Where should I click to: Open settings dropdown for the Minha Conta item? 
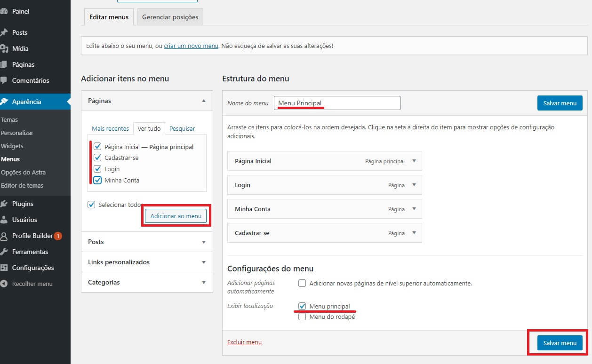[414, 209]
